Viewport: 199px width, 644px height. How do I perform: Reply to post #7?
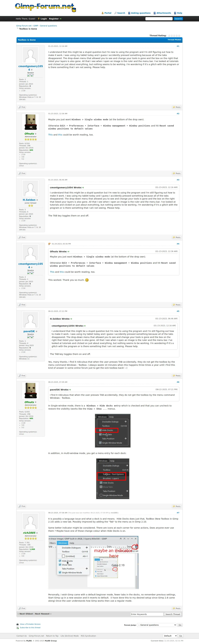pos(177,609)
